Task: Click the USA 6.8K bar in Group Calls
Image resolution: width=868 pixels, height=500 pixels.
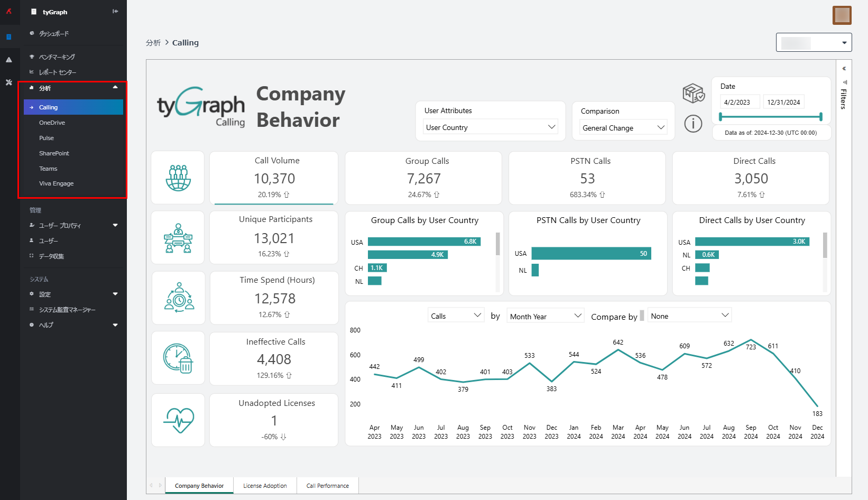Action: click(x=424, y=242)
